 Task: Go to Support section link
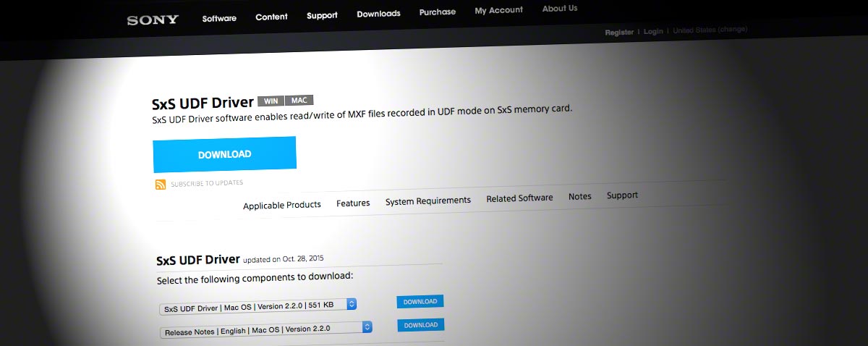pos(622,195)
